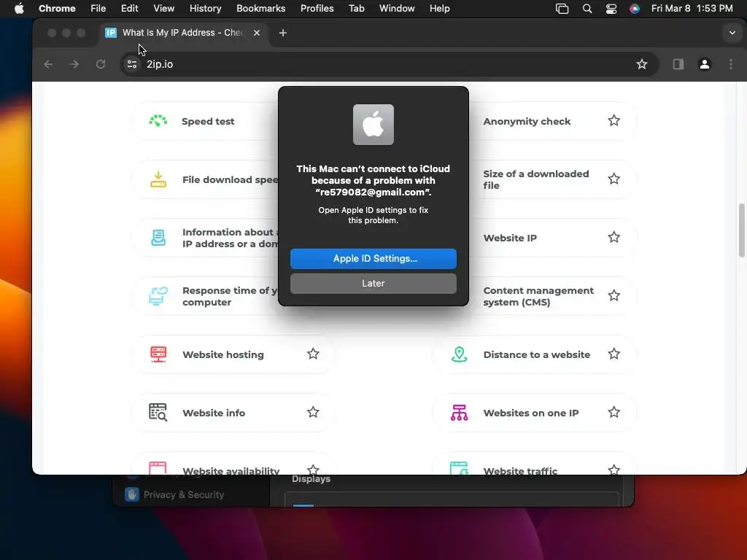Click the Response time computer icon
Image resolution: width=747 pixels, height=560 pixels.
158,296
